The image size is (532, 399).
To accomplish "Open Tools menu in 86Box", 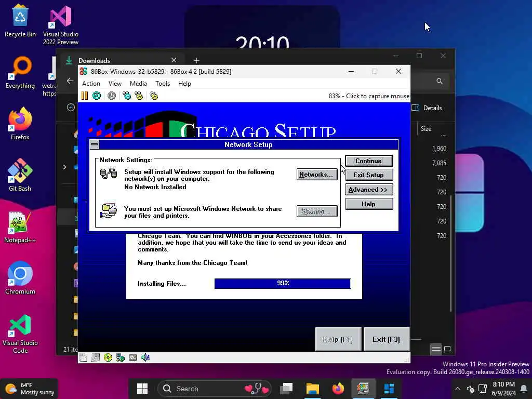I will click(x=163, y=84).
